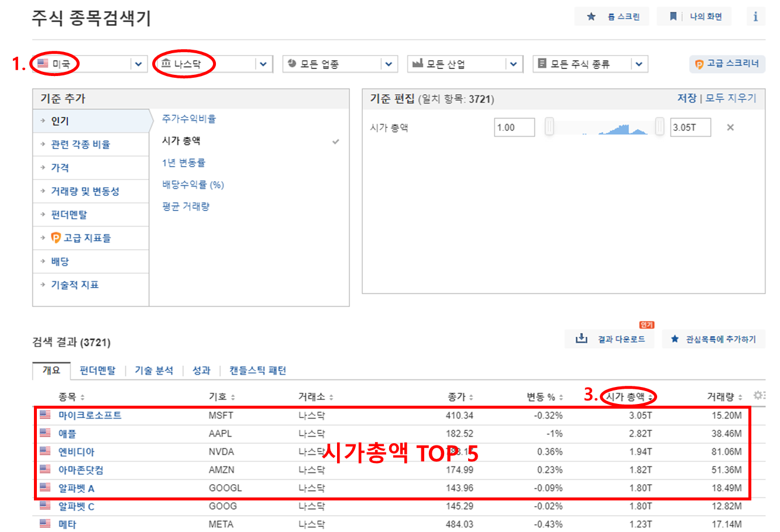Click 모두 지우기 to clear criteria
Viewport: 780px width, 532px height.
[731, 98]
